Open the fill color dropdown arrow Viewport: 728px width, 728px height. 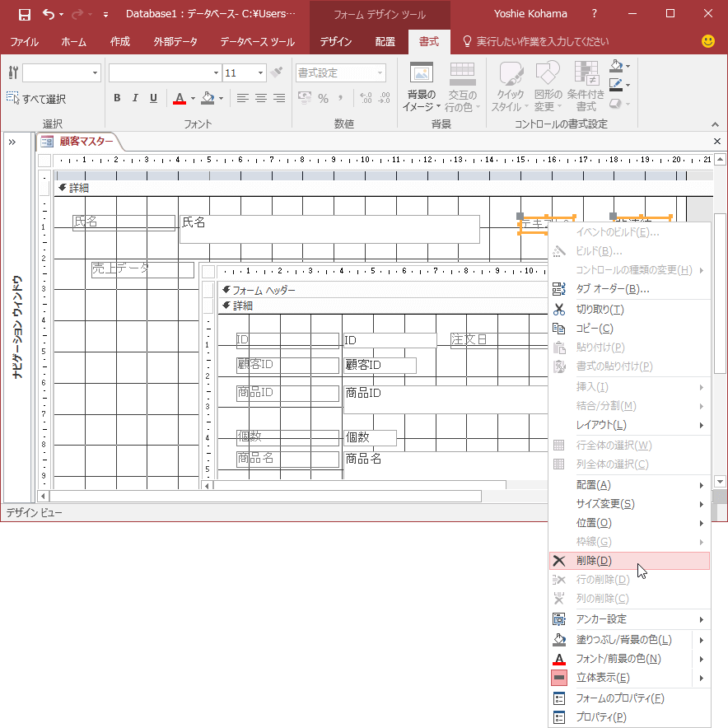click(221, 99)
